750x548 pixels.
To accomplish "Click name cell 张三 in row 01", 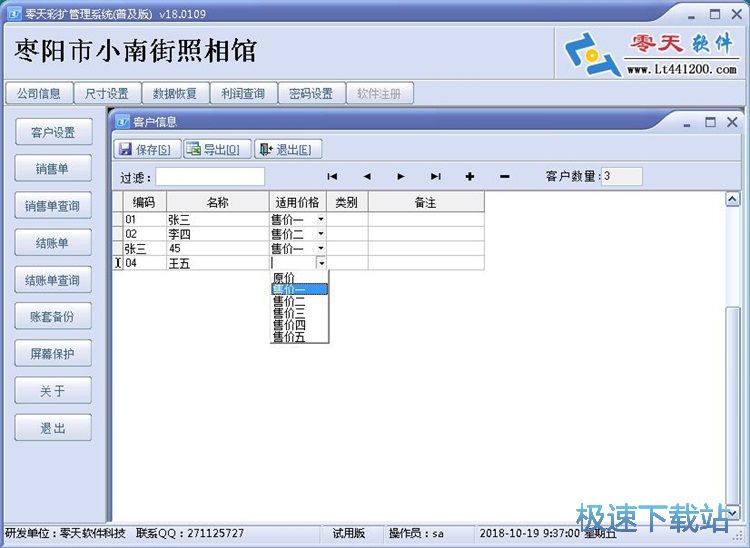I will coord(218,219).
